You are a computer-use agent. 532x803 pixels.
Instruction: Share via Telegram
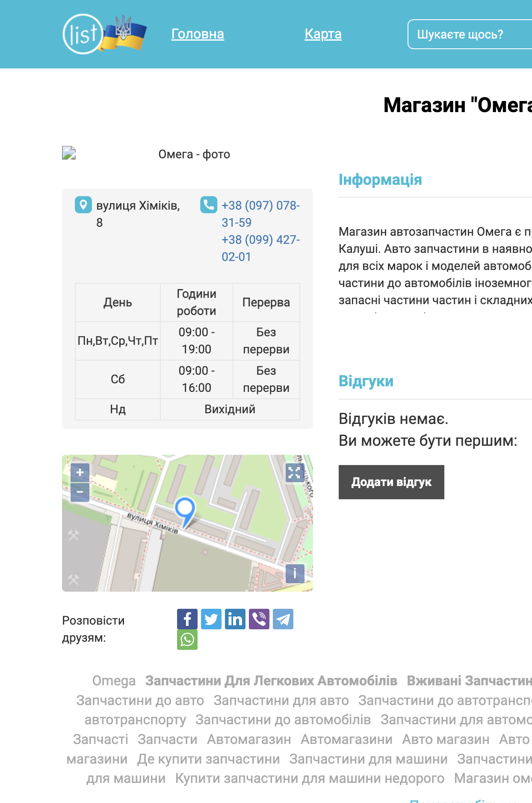point(283,619)
